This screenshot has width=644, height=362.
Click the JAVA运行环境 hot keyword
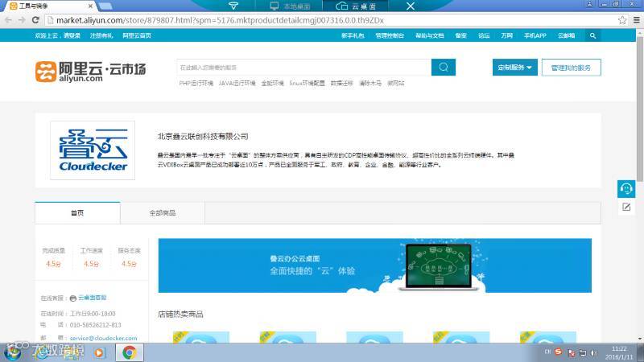(x=237, y=84)
